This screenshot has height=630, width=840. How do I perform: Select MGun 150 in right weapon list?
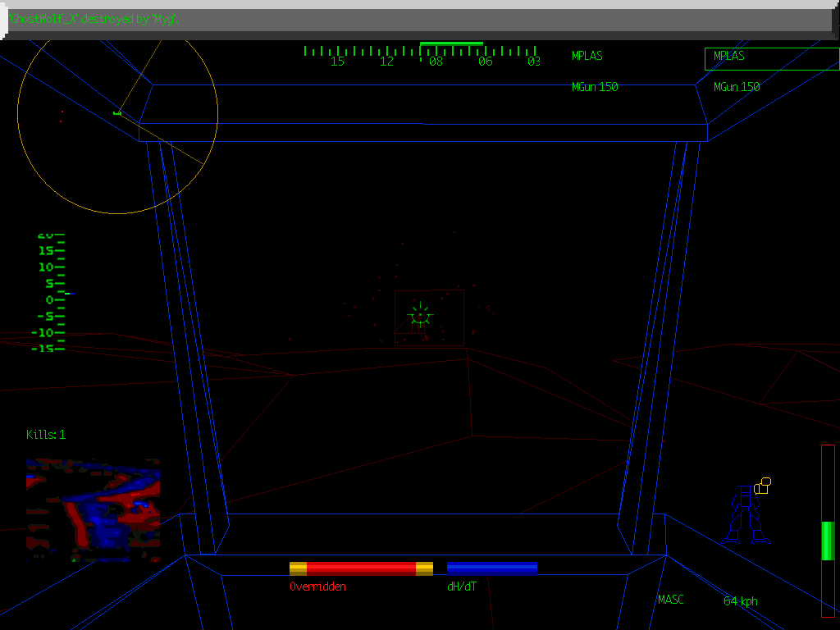click(x=736, y=87)
